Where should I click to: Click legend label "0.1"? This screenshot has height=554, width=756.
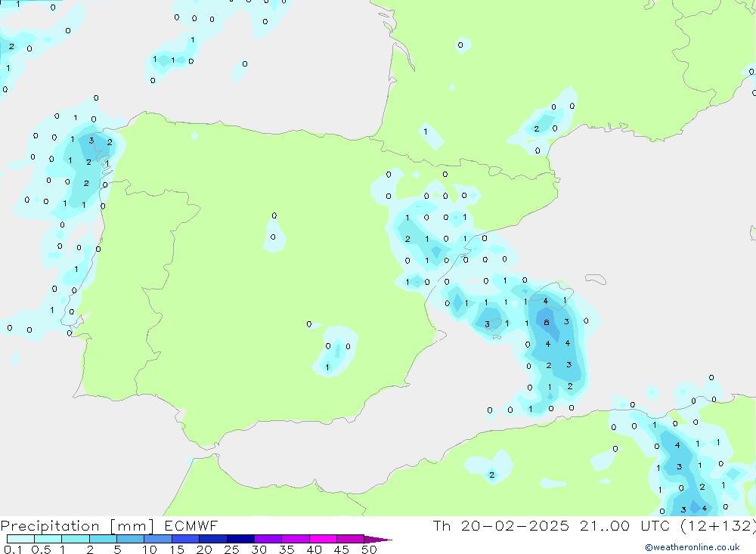pos(13,549)
